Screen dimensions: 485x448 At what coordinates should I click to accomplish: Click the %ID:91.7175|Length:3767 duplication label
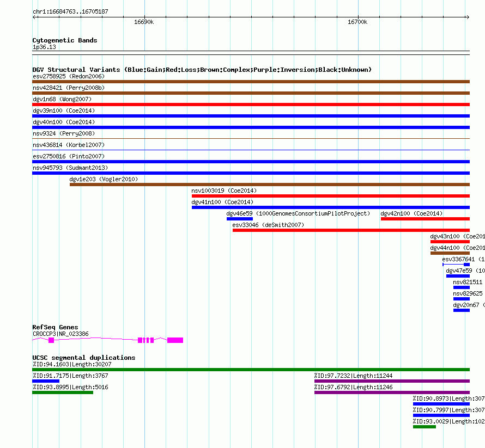(x=70, y=376)
